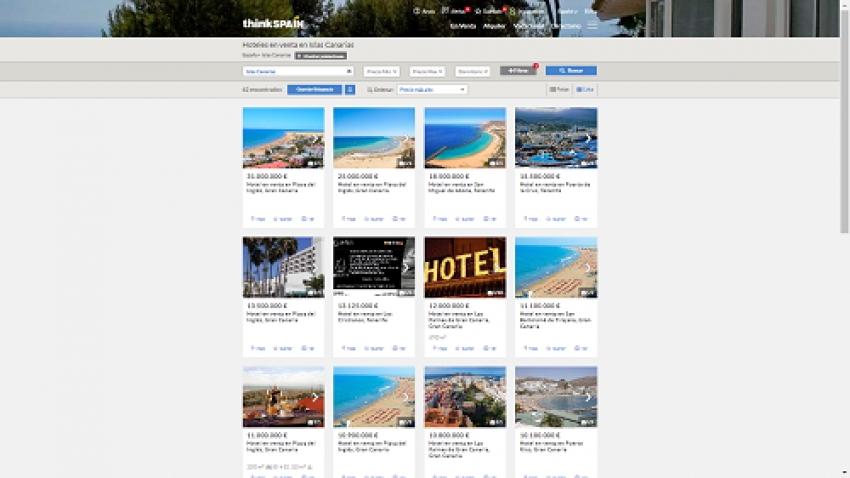
Task: Save the Los Cristianos listing with guardar star
Action: click(374, 348)
